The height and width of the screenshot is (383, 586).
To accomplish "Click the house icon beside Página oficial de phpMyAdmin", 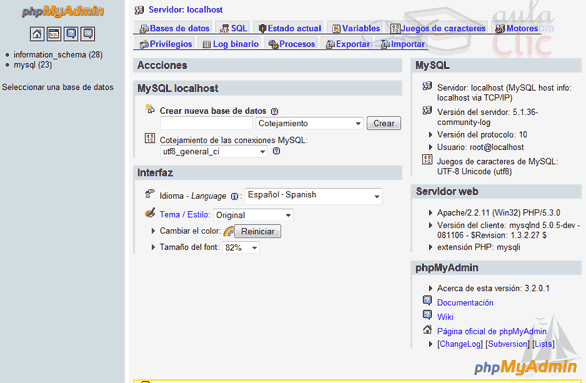I will tap(427, 330).
